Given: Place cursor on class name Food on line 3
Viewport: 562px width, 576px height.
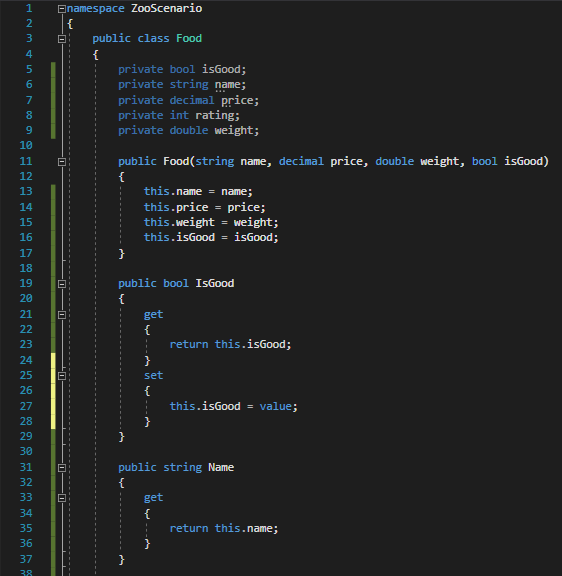Looking at the screenshot, I should (189, 39).
